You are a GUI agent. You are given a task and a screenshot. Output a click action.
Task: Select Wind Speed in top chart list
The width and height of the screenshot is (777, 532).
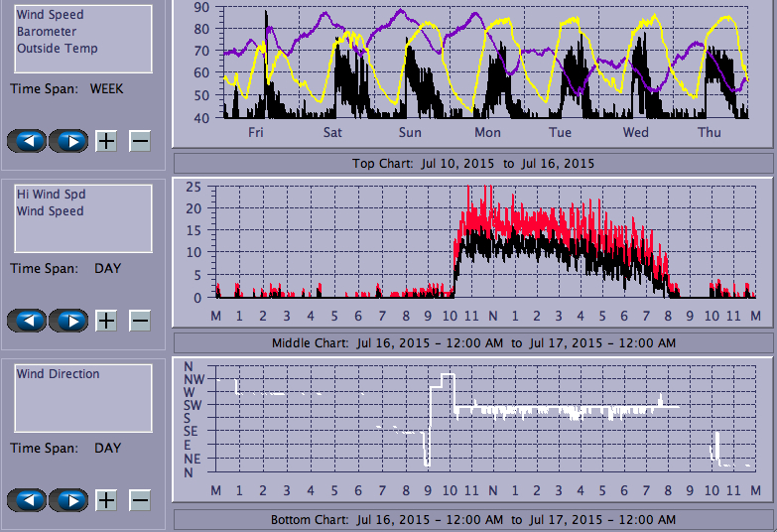pyautogui.click(x=50, y=15)
